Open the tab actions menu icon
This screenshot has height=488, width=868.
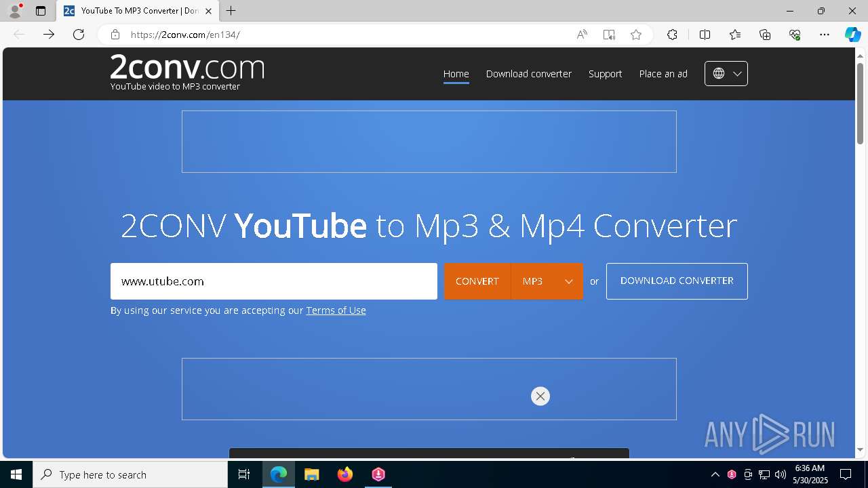pos(41,11)
